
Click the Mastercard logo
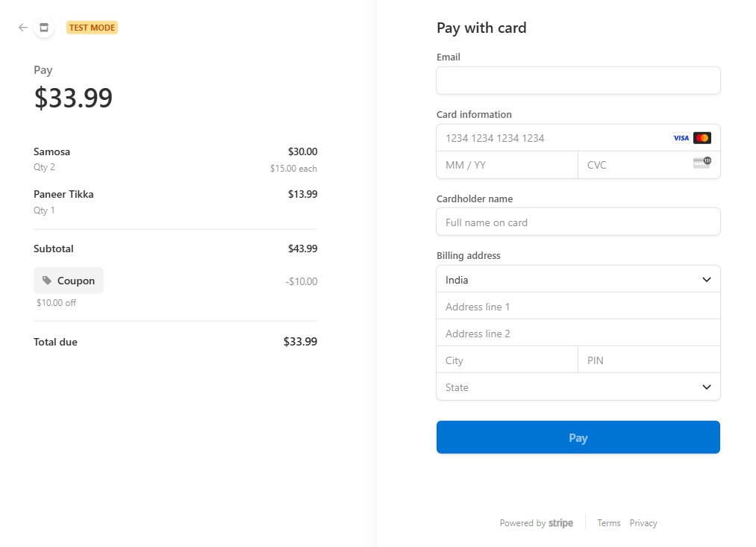702,138
